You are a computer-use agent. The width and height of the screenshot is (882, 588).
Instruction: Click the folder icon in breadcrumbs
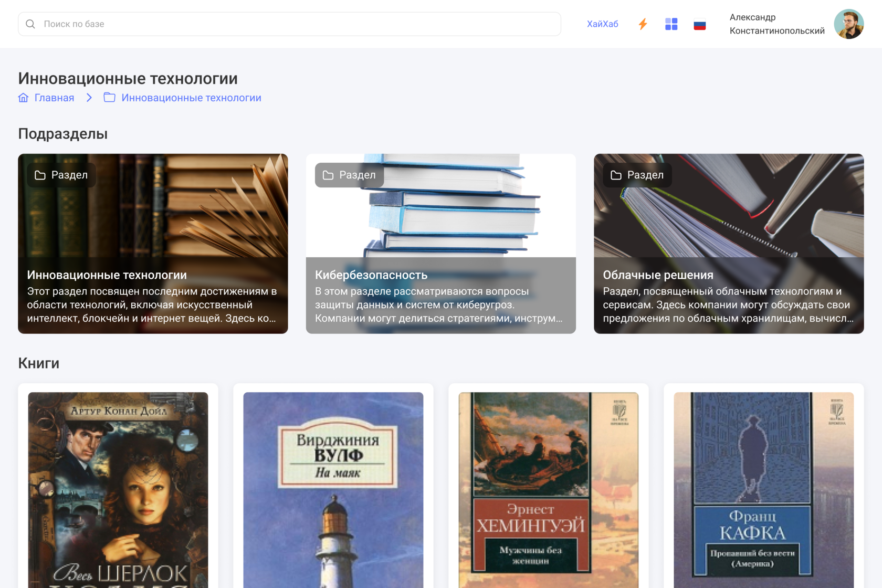pyautogui.click(x=109, y=98)
